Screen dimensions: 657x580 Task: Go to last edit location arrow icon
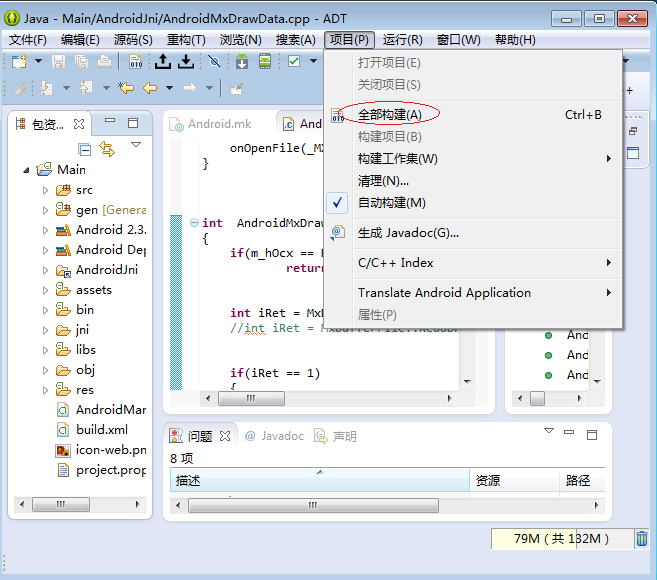coord(126,88)
